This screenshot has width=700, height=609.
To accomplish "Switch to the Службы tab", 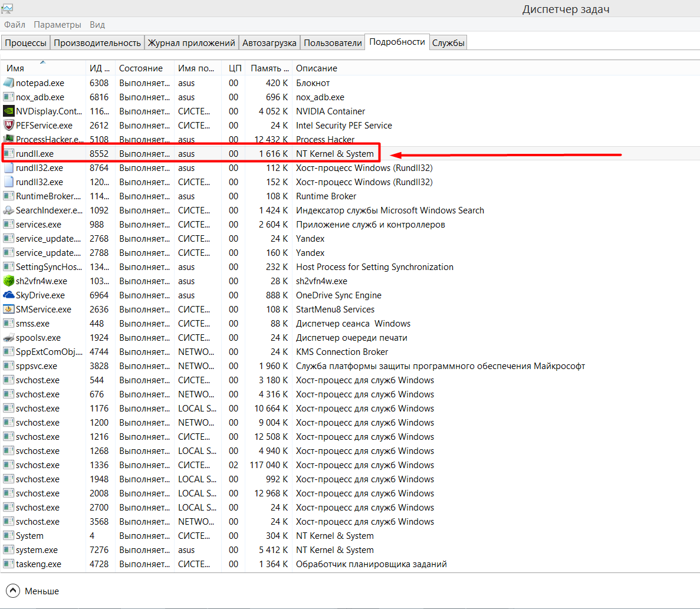I will coord(448,43).
